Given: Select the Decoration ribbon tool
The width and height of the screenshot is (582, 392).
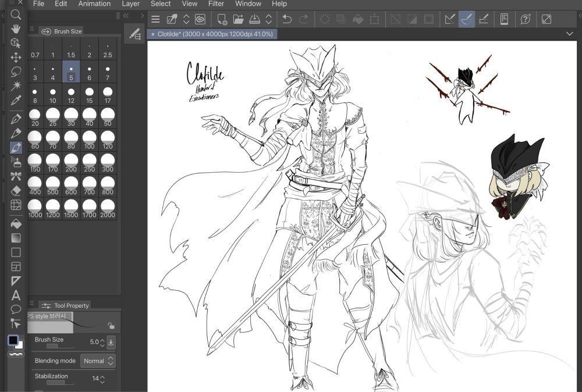Looking at the screenshot, I should (16, 176).
